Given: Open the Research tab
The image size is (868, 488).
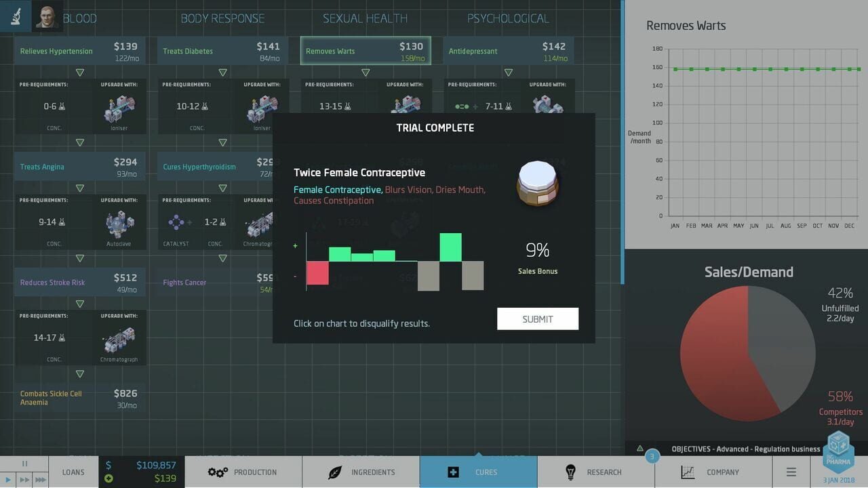Looking at the screenshot, I should pos(595,472).
